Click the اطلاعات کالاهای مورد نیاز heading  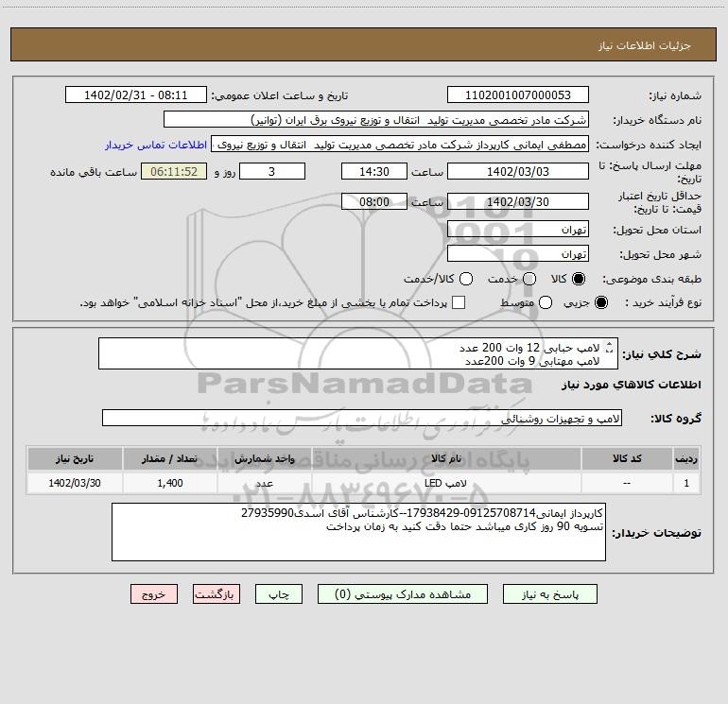(x=632, y=385)
